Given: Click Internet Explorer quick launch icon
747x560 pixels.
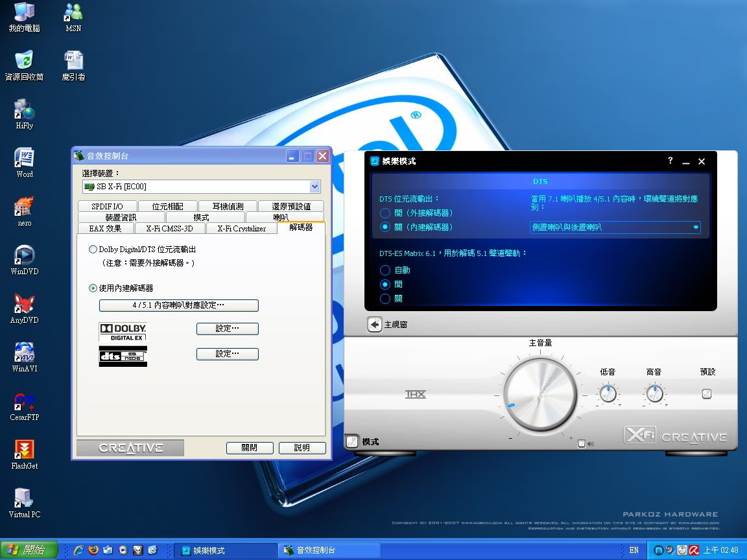Looking at the screenshot, I should coord(78,550).
